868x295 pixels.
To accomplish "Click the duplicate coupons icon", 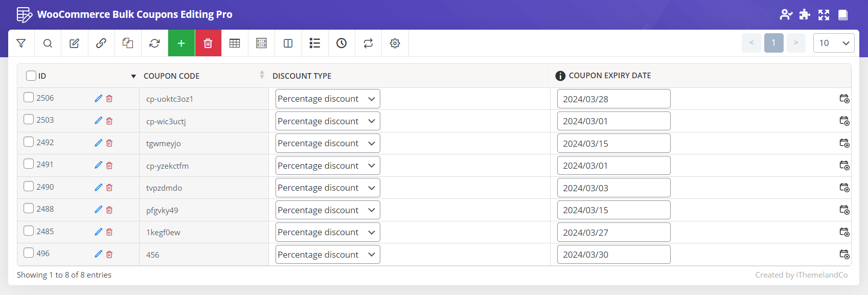I will point(128,43).
